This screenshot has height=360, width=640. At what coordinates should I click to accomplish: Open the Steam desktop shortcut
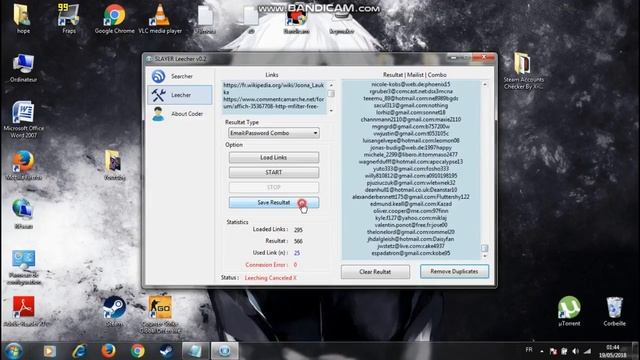(x=114, y=311)
